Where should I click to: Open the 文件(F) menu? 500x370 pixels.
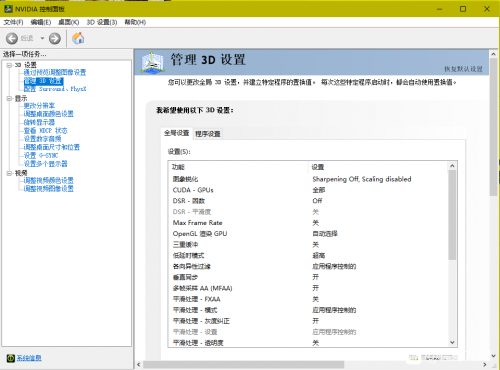click(13, 22)
